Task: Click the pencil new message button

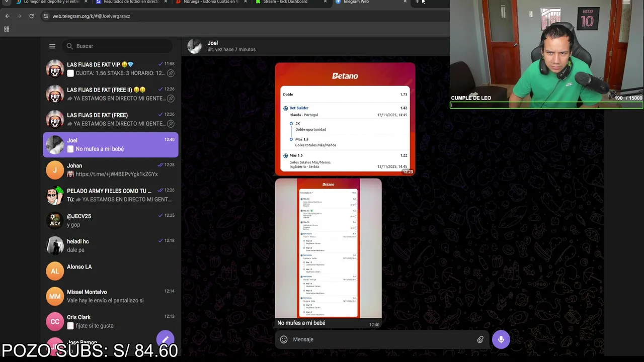Action: click(x=165, y=339)
